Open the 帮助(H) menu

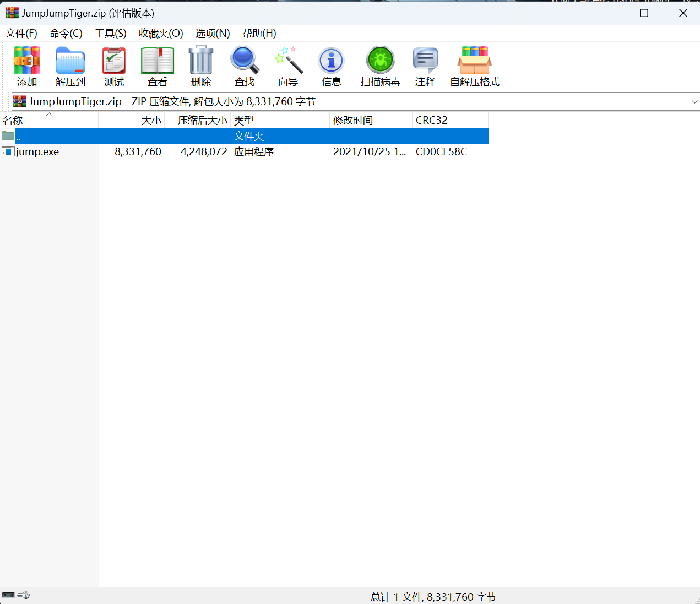point(259,34)
